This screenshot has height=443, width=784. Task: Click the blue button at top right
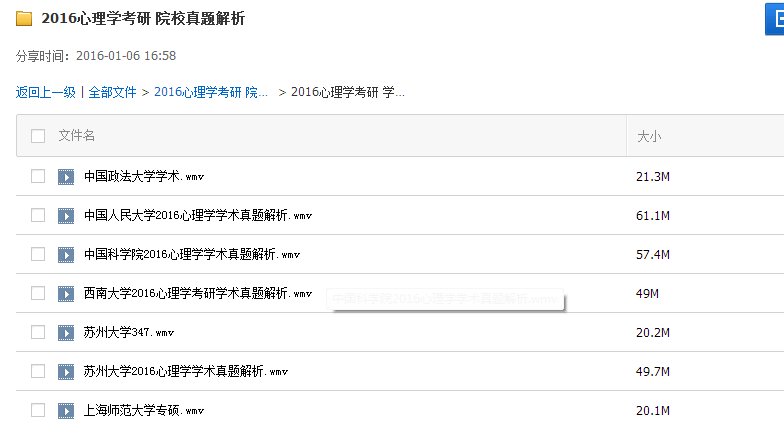(774, 18)
